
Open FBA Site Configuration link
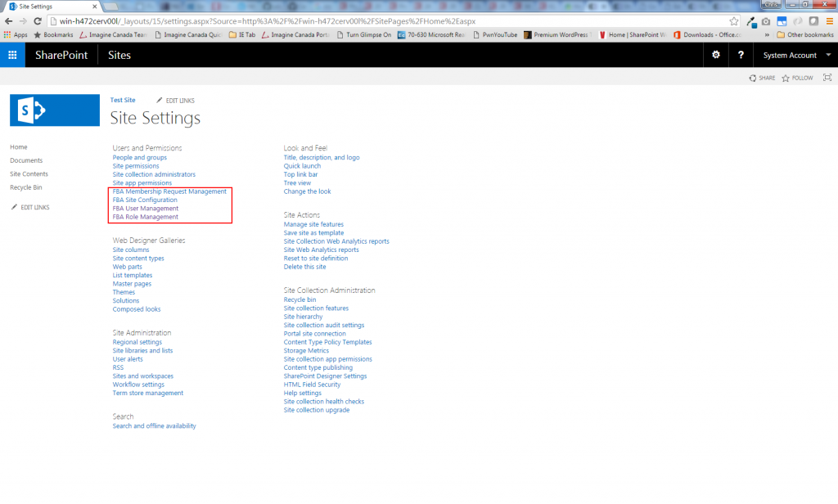click(x=145, y=200)
